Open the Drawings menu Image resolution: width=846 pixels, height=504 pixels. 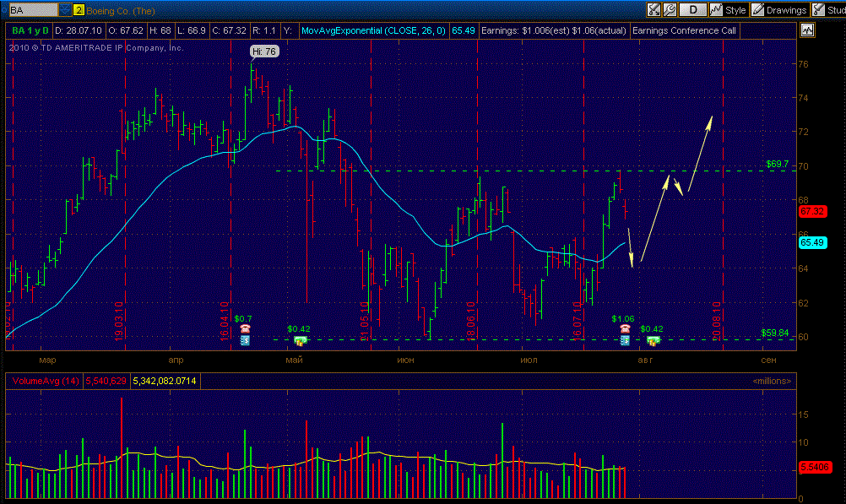click(x=779, y=10)
